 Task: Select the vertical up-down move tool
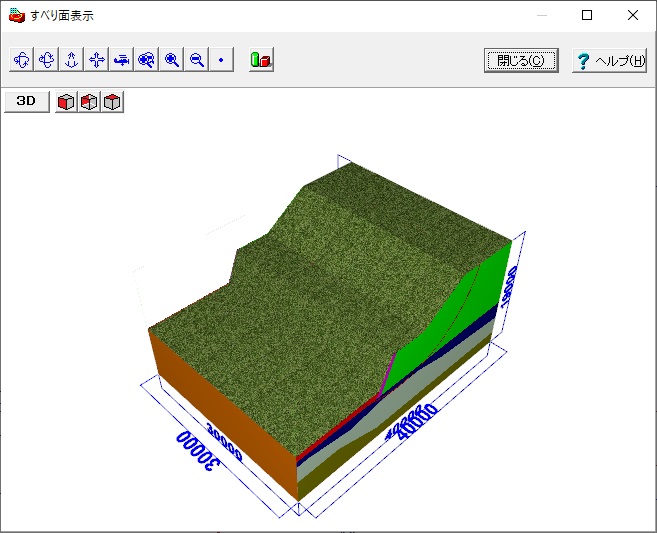pos(72,60)
